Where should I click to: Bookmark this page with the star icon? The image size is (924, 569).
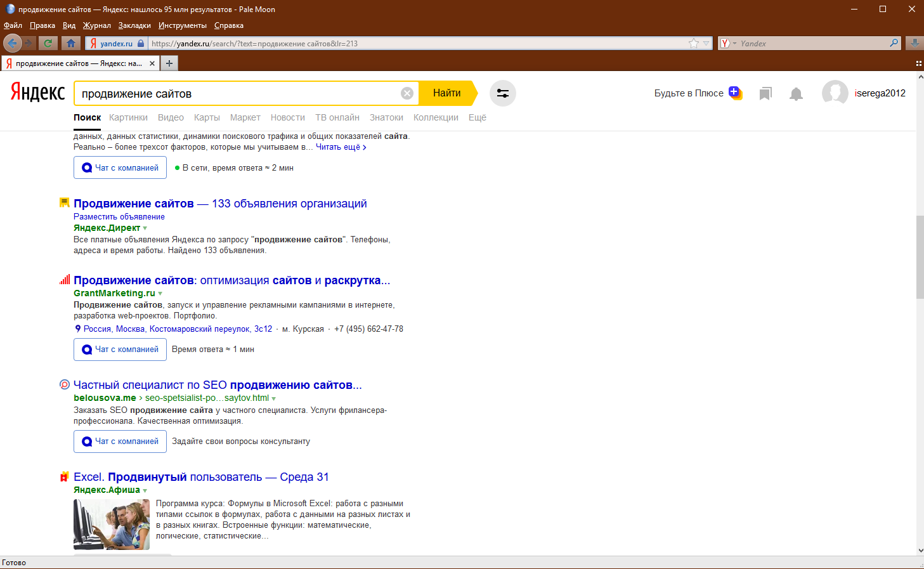694,43
